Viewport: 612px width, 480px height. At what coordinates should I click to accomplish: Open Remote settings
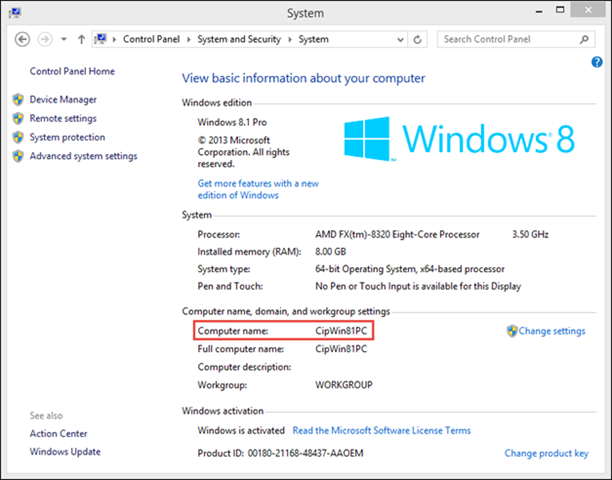pyautogui.click(x=63, y=118)
